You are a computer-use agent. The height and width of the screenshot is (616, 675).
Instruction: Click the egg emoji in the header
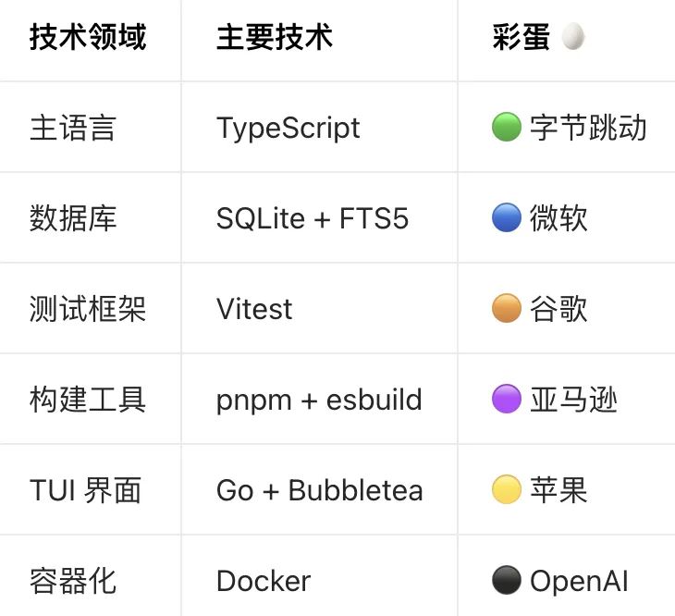point(573,38)
